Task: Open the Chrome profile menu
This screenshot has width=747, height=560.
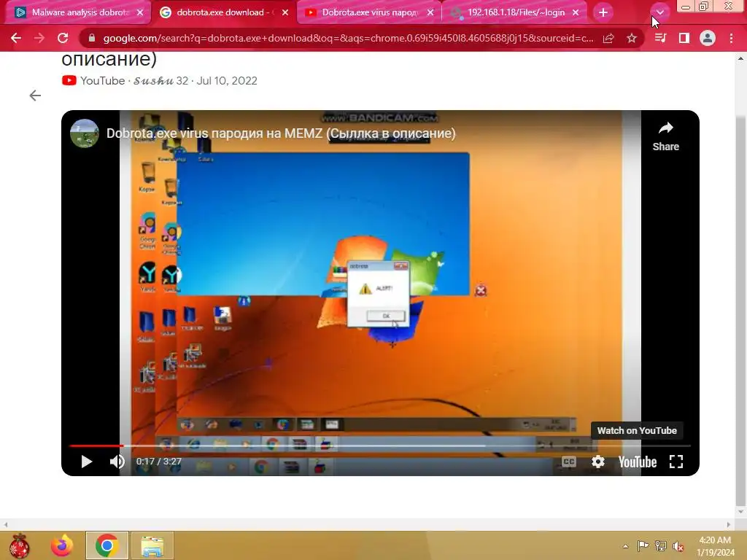Action: click(708, 38)
